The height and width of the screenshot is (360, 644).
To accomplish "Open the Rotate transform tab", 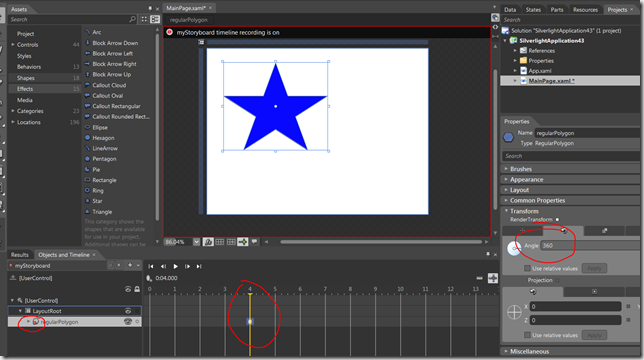I will click(x=564, y=231).
